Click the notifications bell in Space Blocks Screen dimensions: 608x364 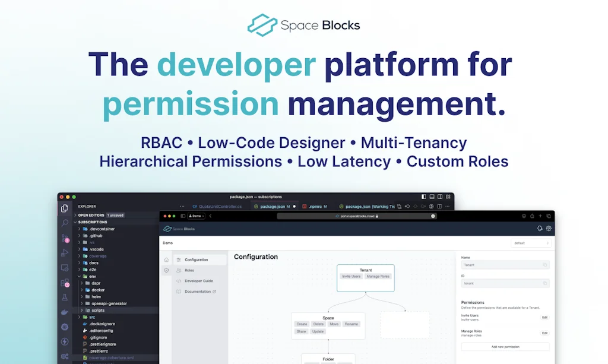point(540,229)
